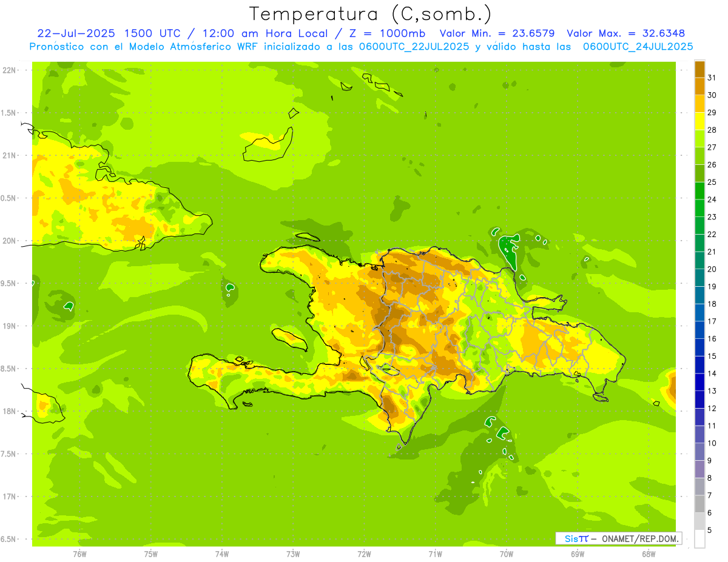Pick the purple legend color between 9 and 10
Image resolution: width=728 pixels, height=562 pixels.
click(699, 452)
